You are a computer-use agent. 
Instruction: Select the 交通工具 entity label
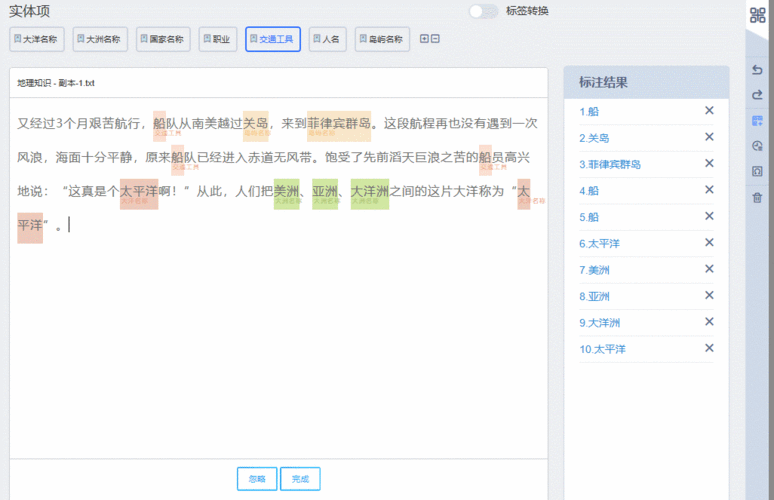pos(272,39)
